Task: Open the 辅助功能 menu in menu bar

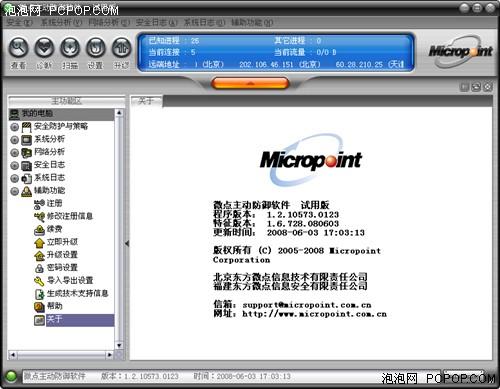Action: coord(252,22)
